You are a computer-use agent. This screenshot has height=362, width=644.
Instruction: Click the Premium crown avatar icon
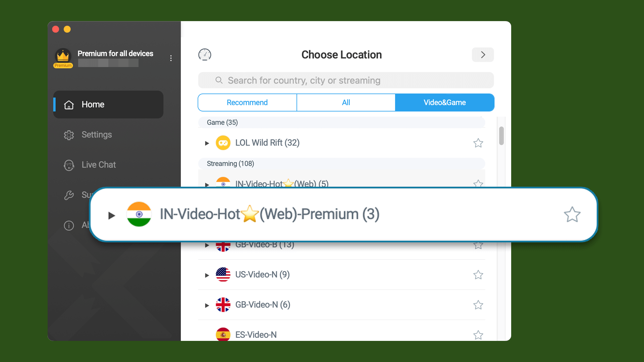coord(63,58)
